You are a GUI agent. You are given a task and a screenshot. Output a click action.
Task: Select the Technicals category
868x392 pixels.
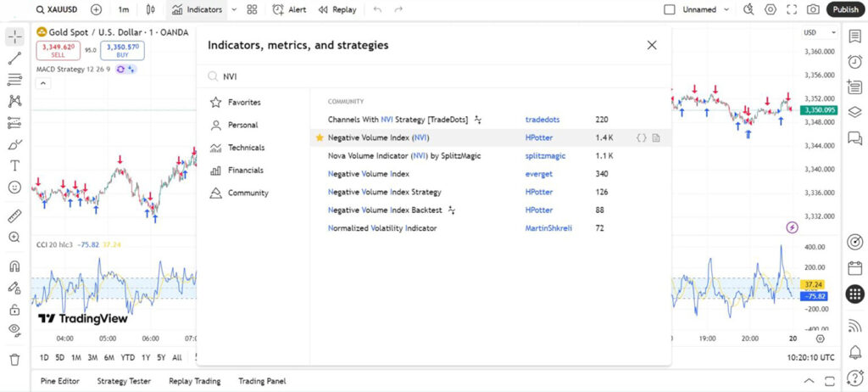click(246, 148)
